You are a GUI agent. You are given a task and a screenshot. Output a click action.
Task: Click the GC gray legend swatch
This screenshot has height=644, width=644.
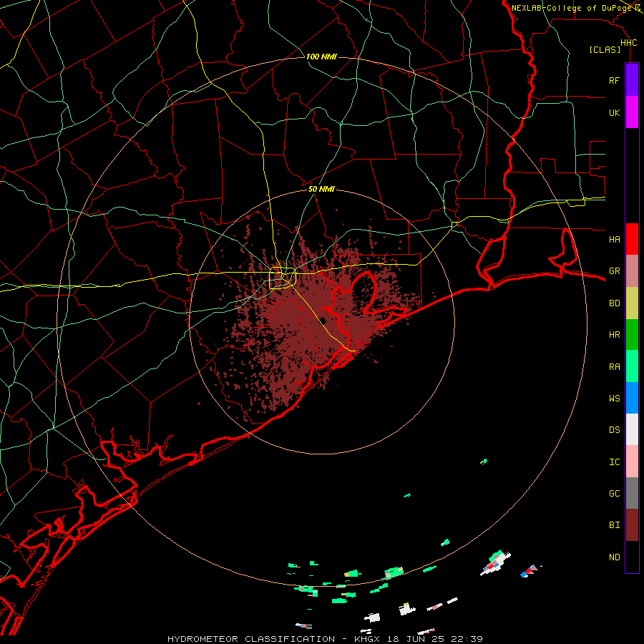click(x=632, y=493)
